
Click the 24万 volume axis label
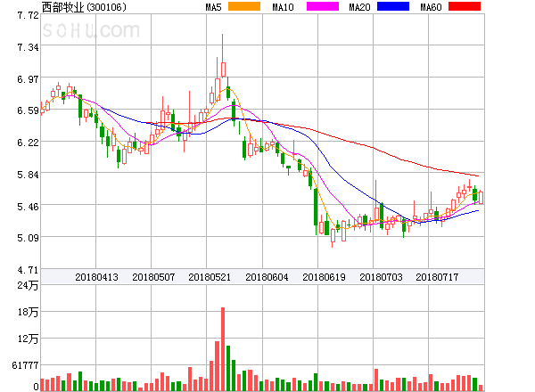[28, 285]
